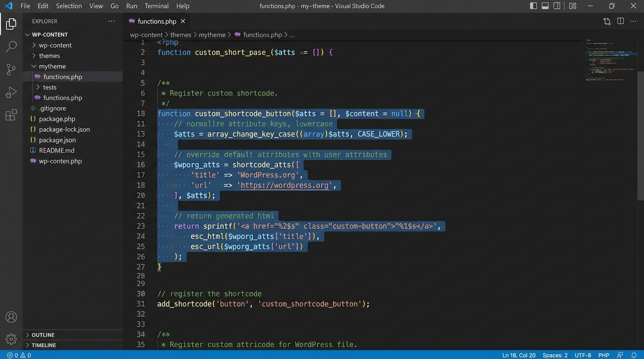The height and width of the screenshot is (359, 644).
Task: Open the notifications bell
Action: [x=635, y=355]
